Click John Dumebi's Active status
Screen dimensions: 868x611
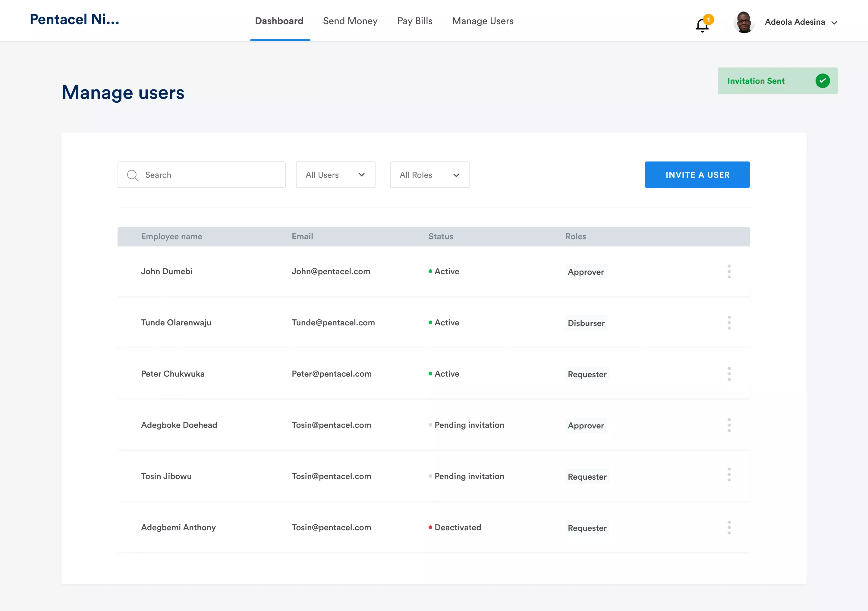click(x=444, y=271)
